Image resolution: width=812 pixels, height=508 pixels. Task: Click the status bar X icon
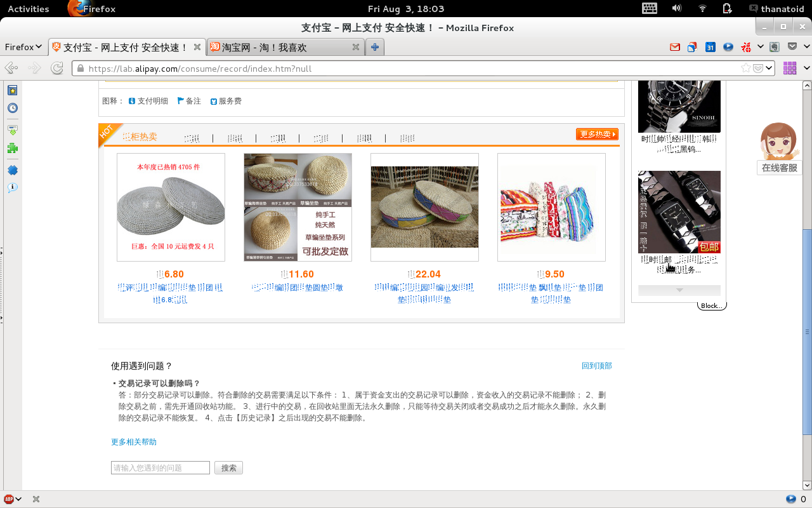point(36,499)
